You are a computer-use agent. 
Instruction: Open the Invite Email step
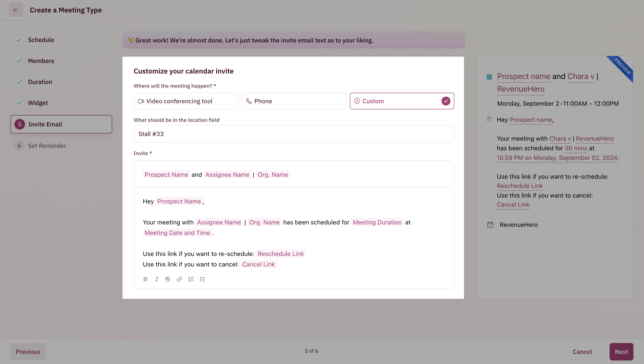61,124
